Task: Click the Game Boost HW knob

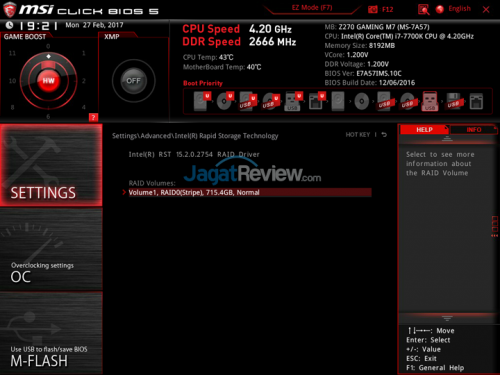Action: [48, 81]
